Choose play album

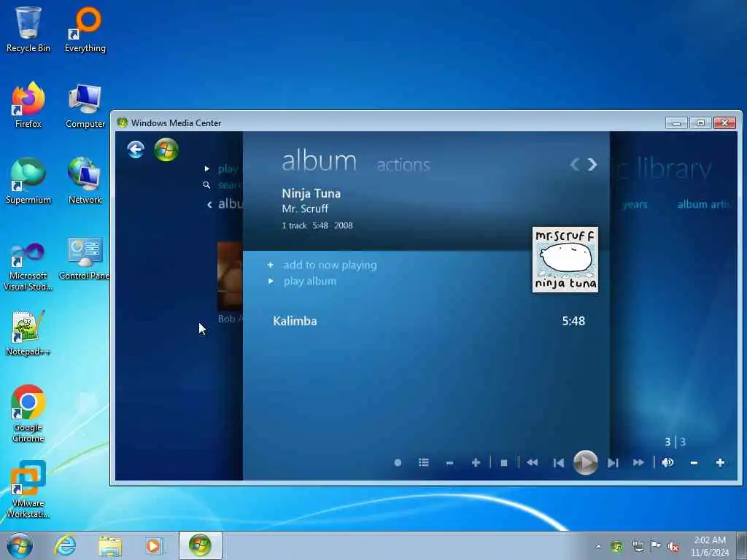pos(310,281)
